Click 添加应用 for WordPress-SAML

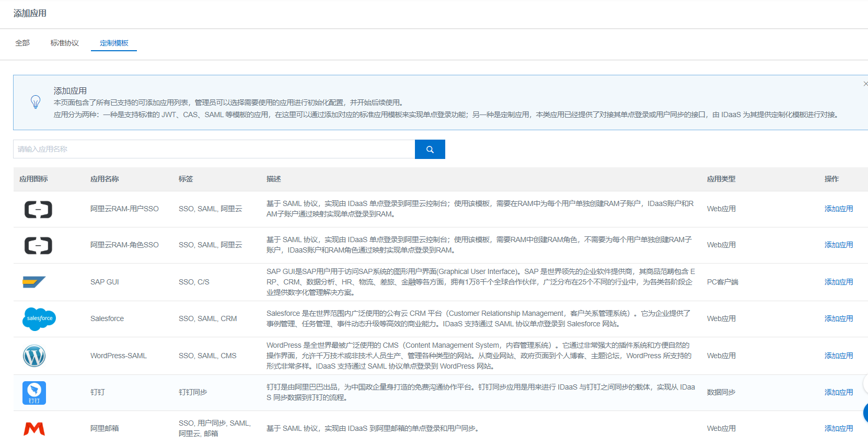(x=839, y=356)
